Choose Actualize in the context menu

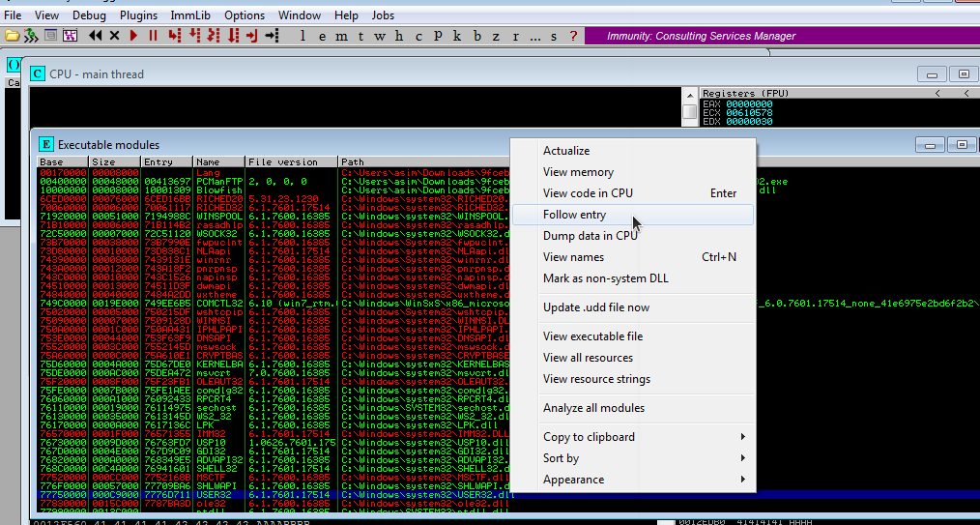632,151
